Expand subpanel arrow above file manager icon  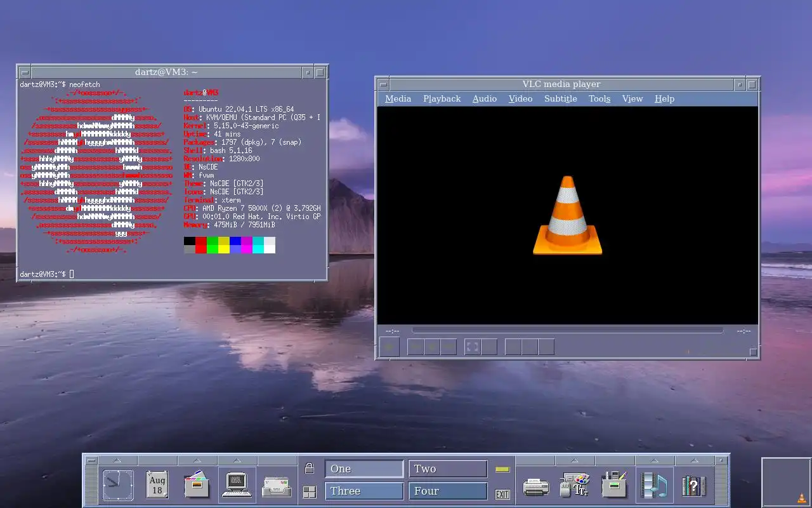(197, 460)
